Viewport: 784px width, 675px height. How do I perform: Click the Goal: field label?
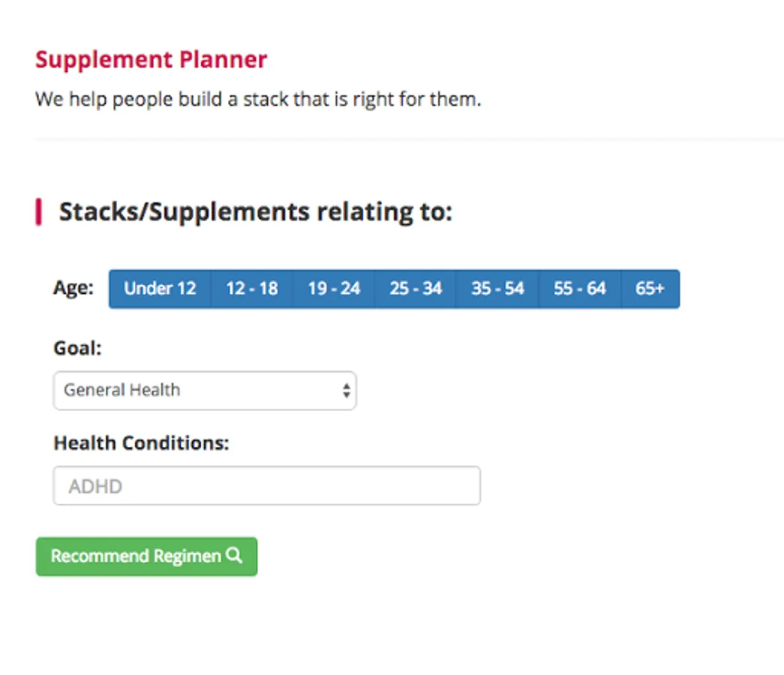tap(77, 348)
